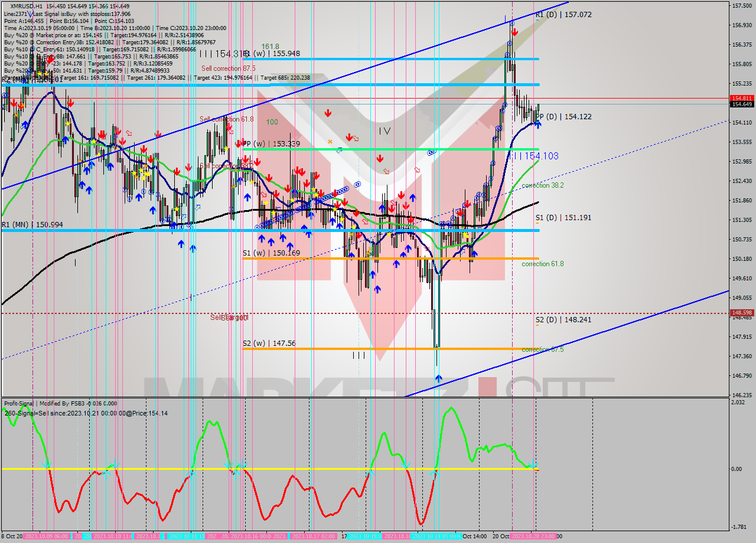Image resolution: width=756 pixels, height=543 pixels.
Task: Select the R1 (D) 157.072 pivot label
Action: tap(563, 14)
